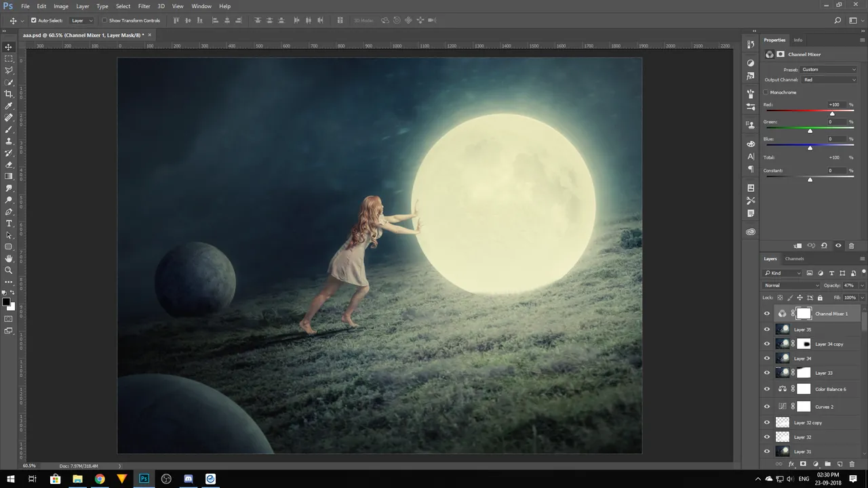This screenshot has height=488, width=868.
Task: Open the Opacity slider dropdown arrow
Action: click(862, 285)
